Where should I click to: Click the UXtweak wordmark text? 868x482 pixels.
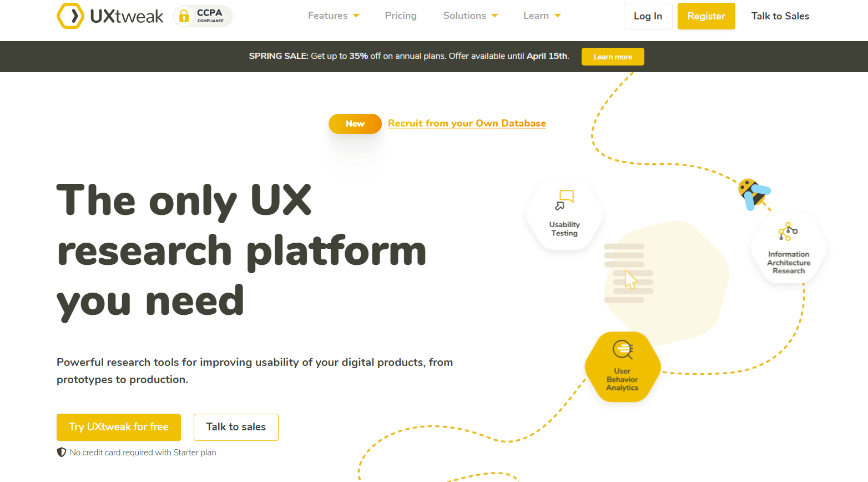coord(127,16)
